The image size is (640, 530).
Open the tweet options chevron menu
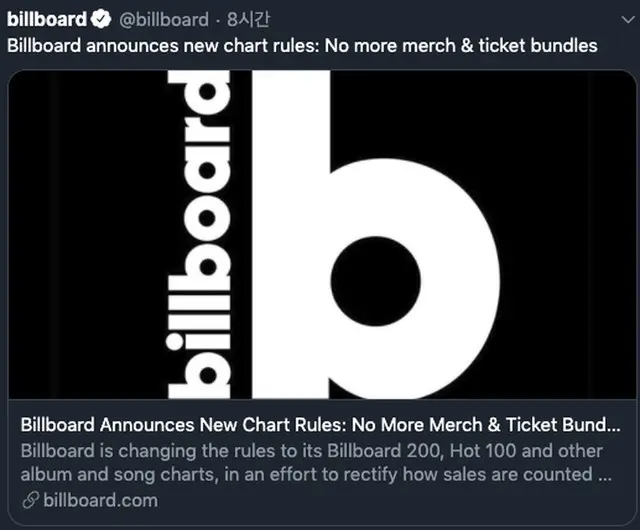[x=628, y=19]
